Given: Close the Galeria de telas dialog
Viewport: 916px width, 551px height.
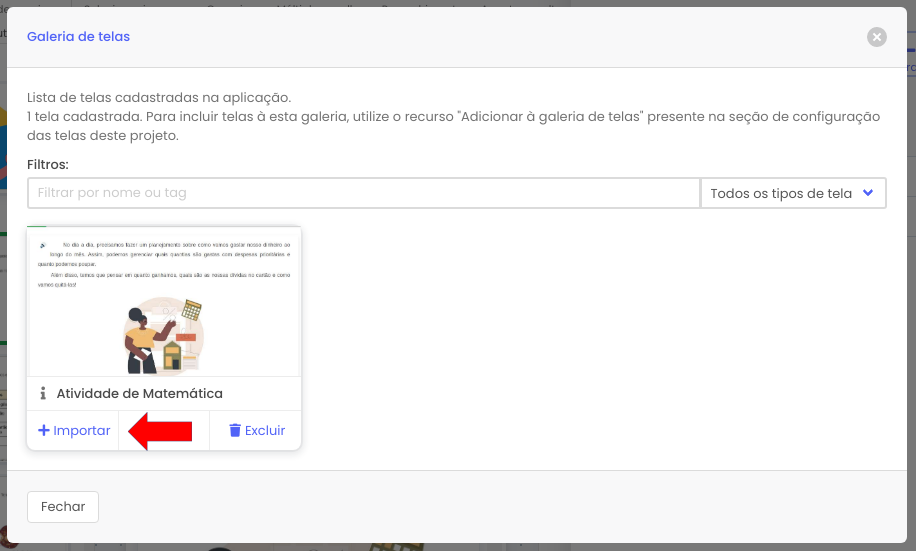Looking at the screenshot, I should click(x=877, y=37).
